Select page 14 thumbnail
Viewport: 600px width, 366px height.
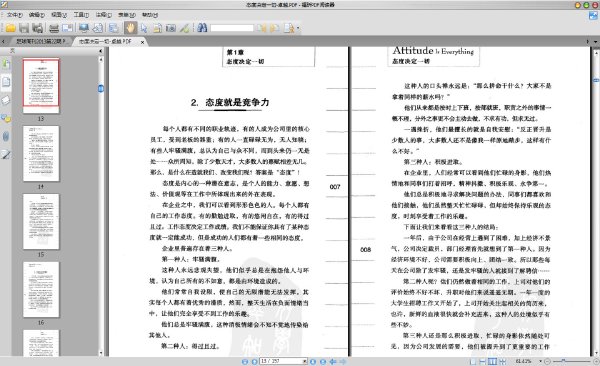click(41, 154)
